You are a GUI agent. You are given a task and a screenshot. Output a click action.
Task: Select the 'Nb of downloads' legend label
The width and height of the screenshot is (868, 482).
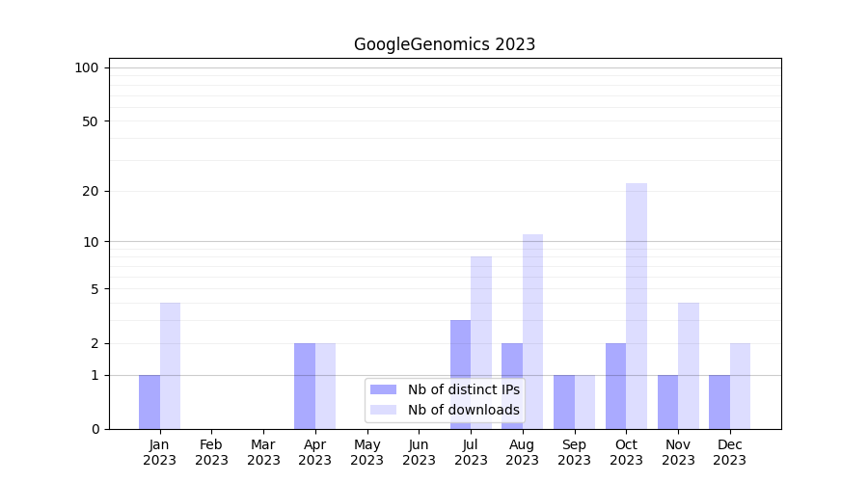[x=463, y=410]
